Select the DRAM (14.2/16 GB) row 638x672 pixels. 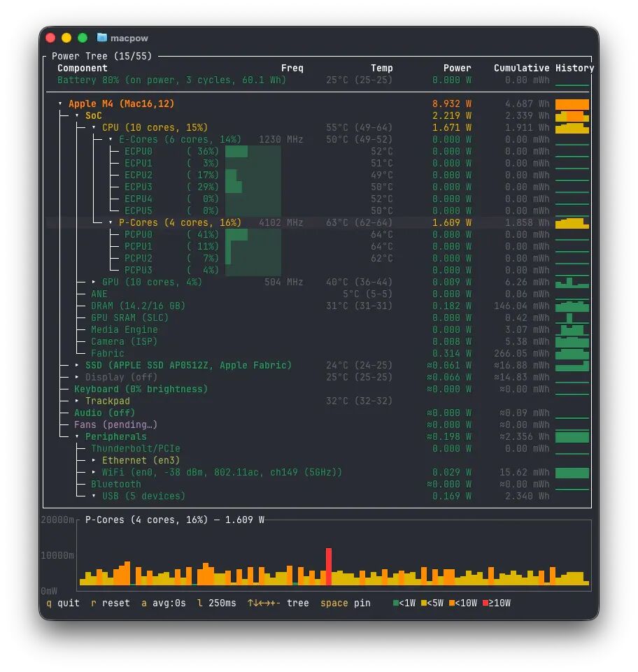[318, 306]
